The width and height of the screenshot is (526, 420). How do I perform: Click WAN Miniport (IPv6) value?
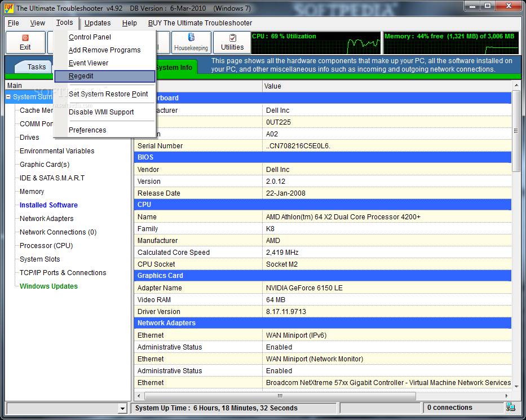coord(296,335)
